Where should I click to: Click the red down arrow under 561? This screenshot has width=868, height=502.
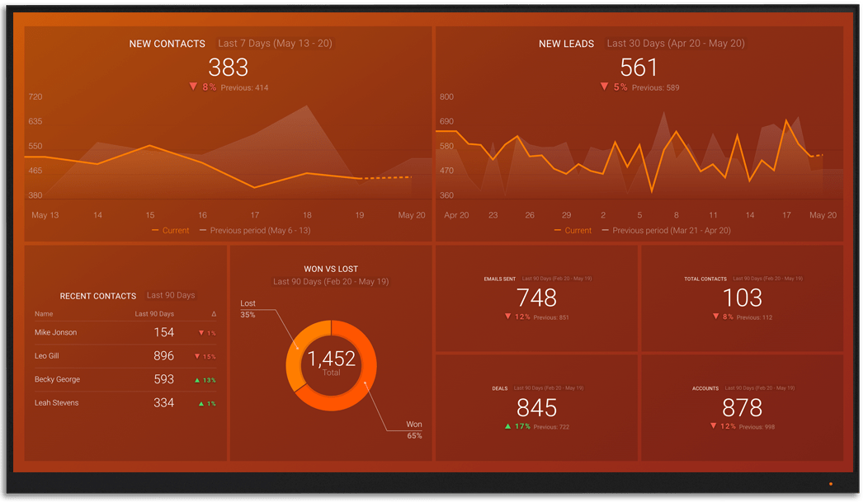(604, 87)
